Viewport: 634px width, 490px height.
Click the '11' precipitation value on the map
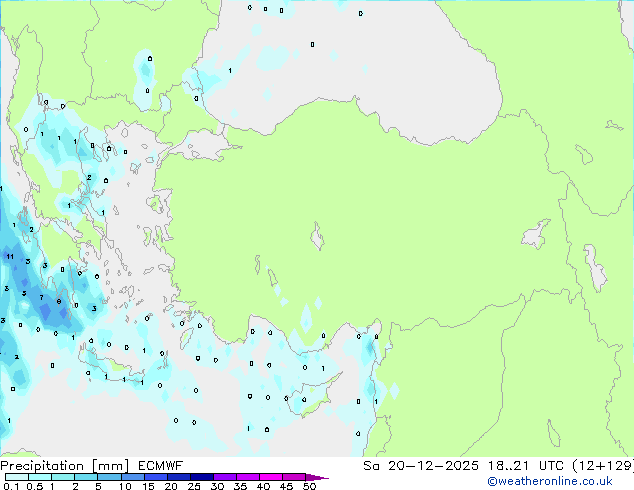coord(10,256)
